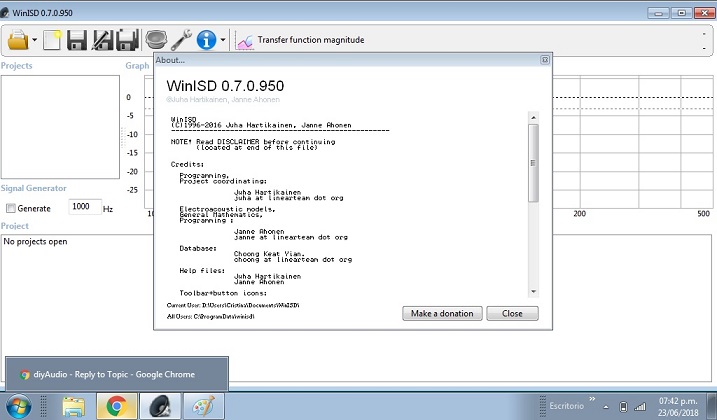Click the network signal tray icon
The width and height of the screenshot is (717, 420).
coord(640,406)
